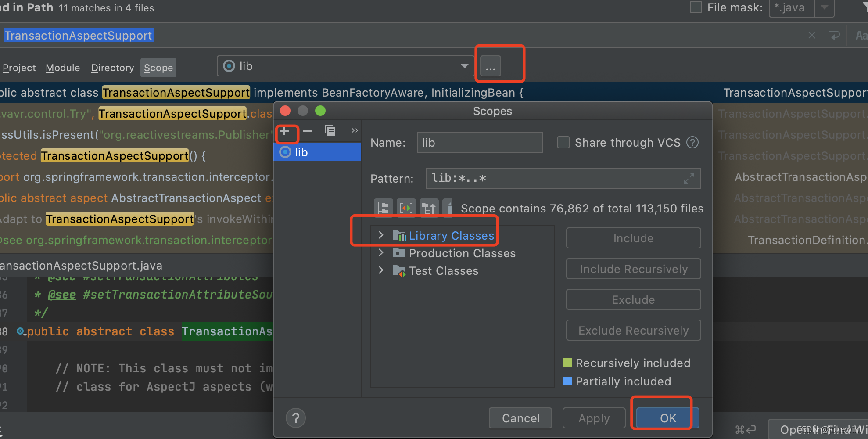
Task: Cancel the Scopes dialog
Action: [x=520, y=418]
